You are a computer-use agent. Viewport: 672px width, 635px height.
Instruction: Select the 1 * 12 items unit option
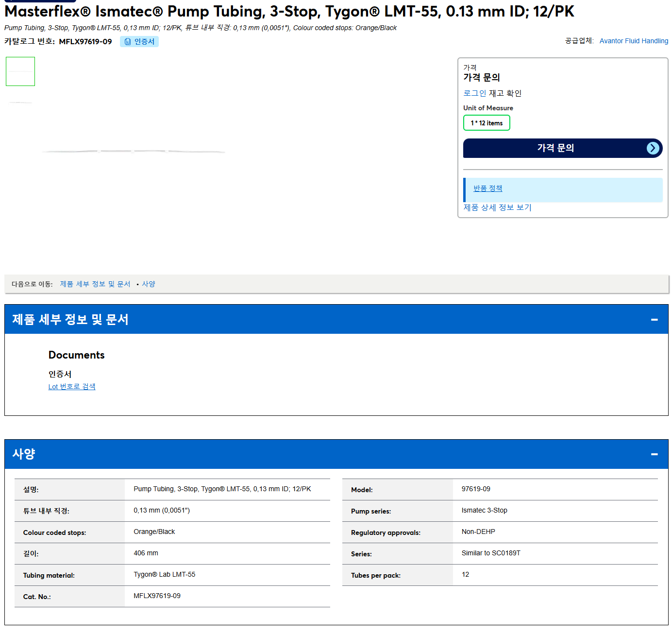tap(487, 123)
